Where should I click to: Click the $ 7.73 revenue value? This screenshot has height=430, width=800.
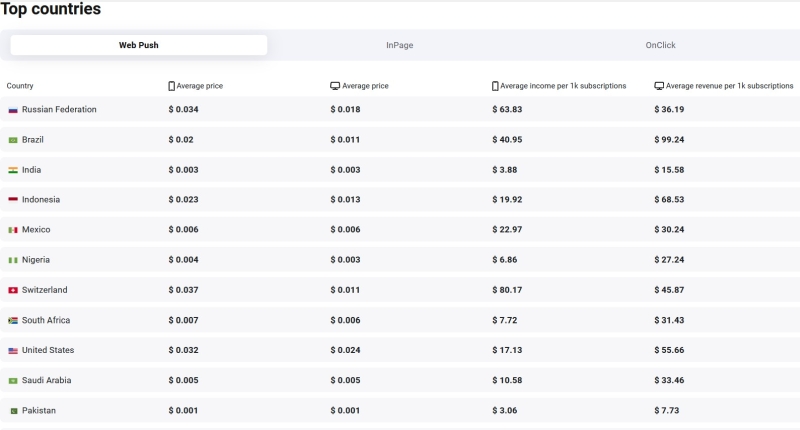[666, 410]
